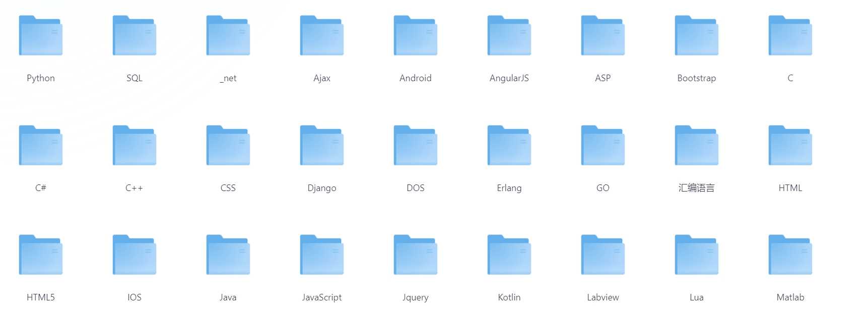The height and width of the screenshot is (310, 868).
Task: Choose the Ajax folder icon
Action: click(x=322, y=35)
